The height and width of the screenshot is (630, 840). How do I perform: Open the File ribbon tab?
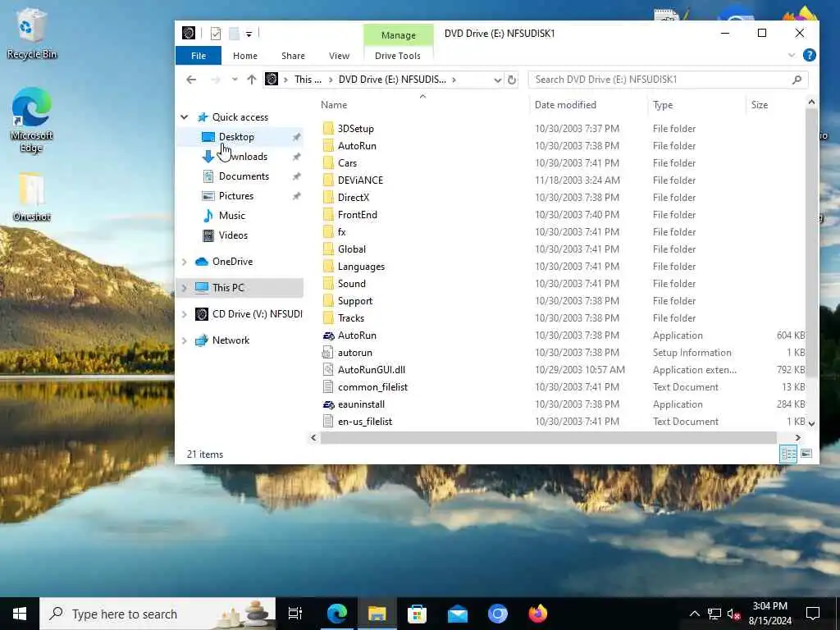(x=199, y=56)
